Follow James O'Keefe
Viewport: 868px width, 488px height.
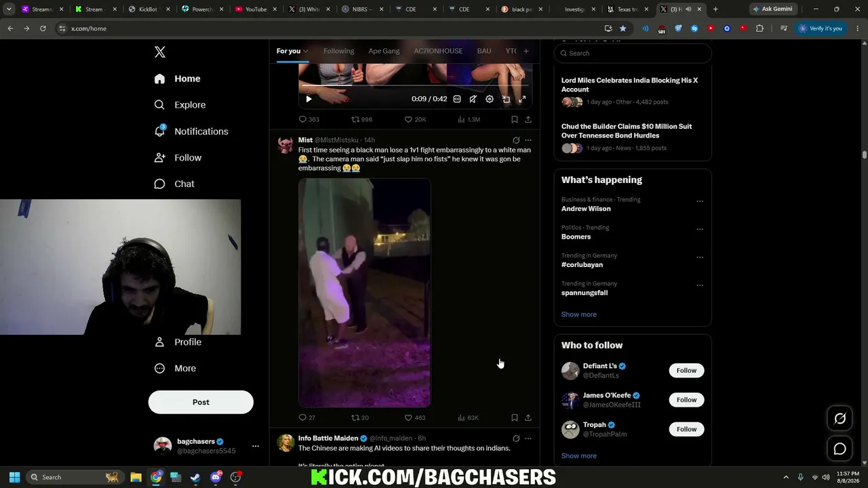click(x=686, y=400)
